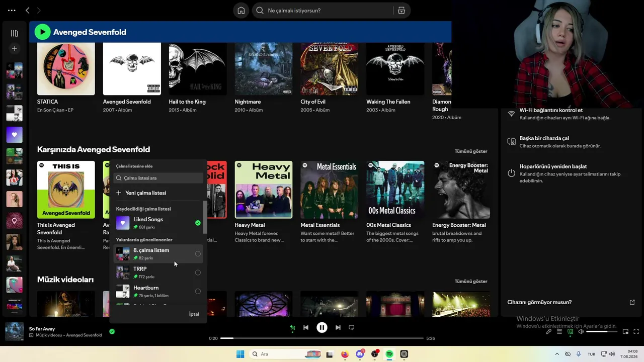Adjust the volume slider

[601, 332]
